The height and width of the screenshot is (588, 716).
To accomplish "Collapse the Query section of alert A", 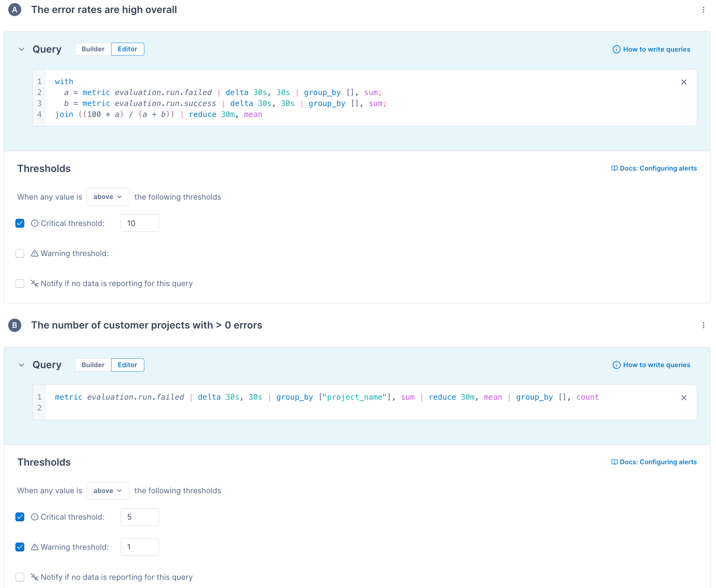I will [21, 49].
